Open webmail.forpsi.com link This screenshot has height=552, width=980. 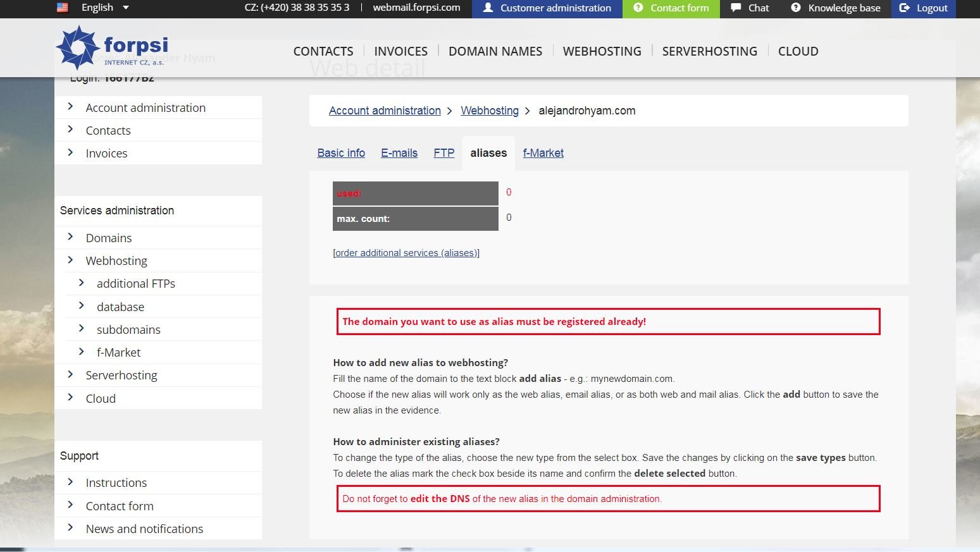(x=417, y=8)
